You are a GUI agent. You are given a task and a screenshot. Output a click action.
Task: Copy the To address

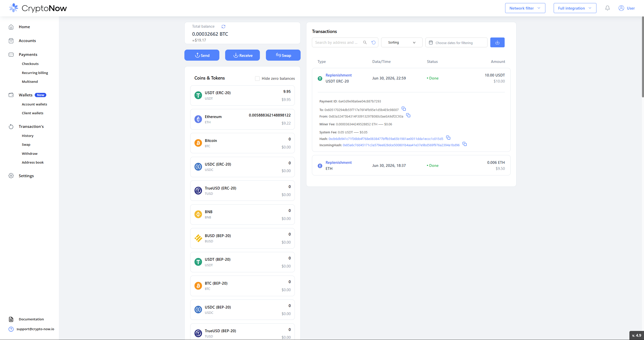click(x=404, y=109)
